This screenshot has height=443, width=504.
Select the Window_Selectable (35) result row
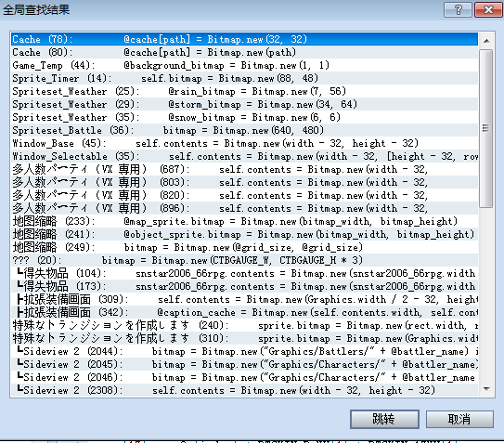pyautogui.click(x=244, y=156)
